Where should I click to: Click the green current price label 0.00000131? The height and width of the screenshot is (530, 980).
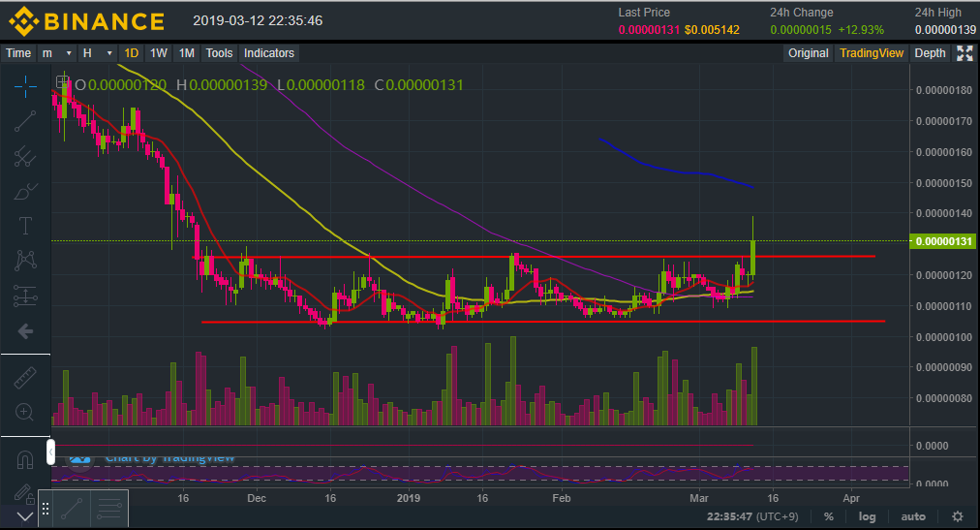pos(943,241)
